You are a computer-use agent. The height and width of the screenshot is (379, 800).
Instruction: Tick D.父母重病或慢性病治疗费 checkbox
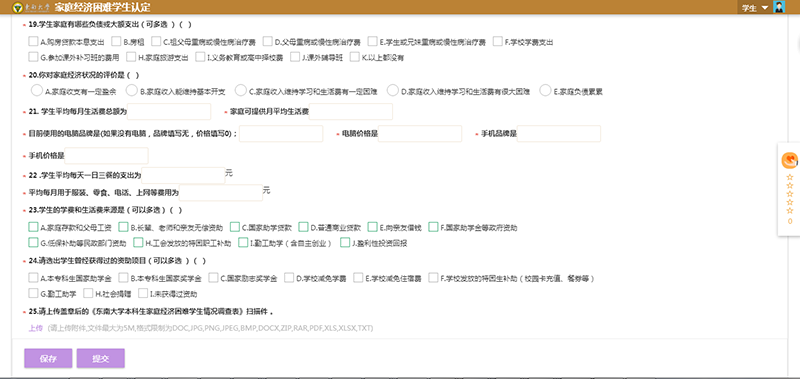(x=268, y=41)
